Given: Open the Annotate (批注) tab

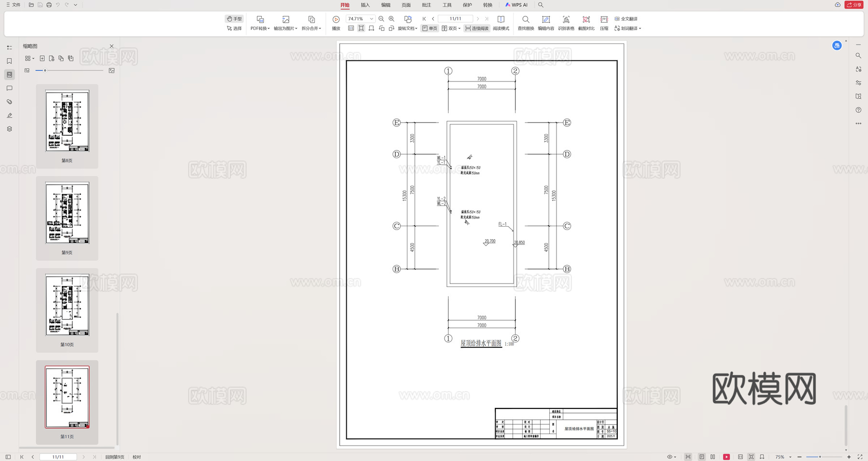Looking at the screenshot, I should click(426, 5).
